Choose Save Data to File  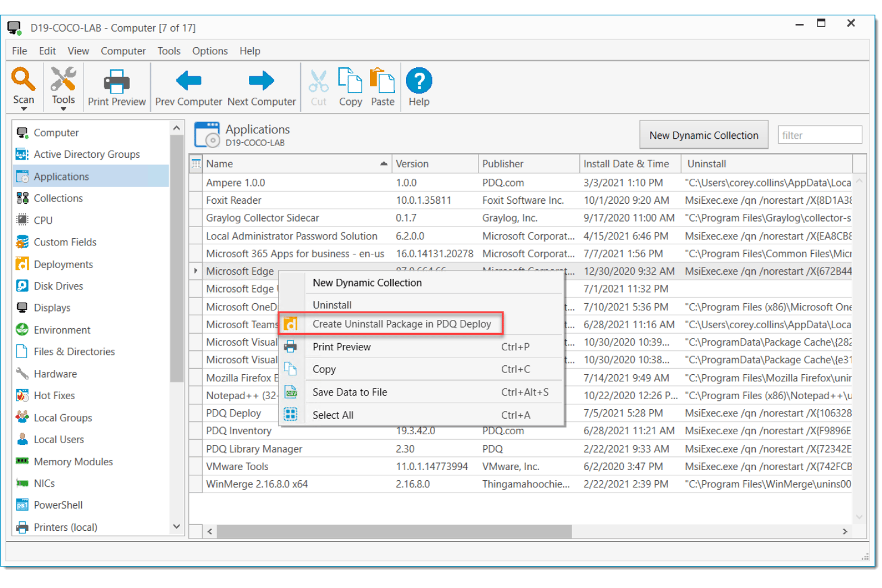point(422,392)
